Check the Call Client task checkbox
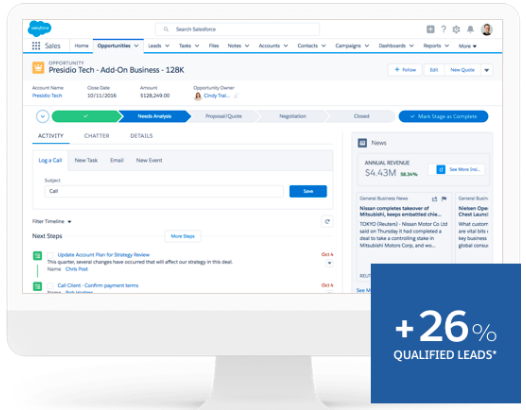The width and height of the screenshot is (526, 410). [50, 286]
